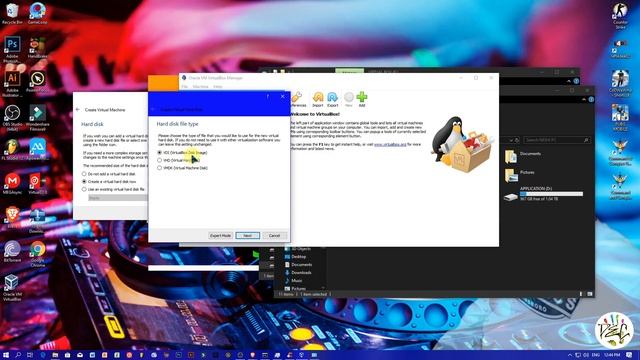The width and height of the screenshot is (640, 360).
Task: Select 3D Objects in File Explorer navigation tree
Action: click(298, 249)
